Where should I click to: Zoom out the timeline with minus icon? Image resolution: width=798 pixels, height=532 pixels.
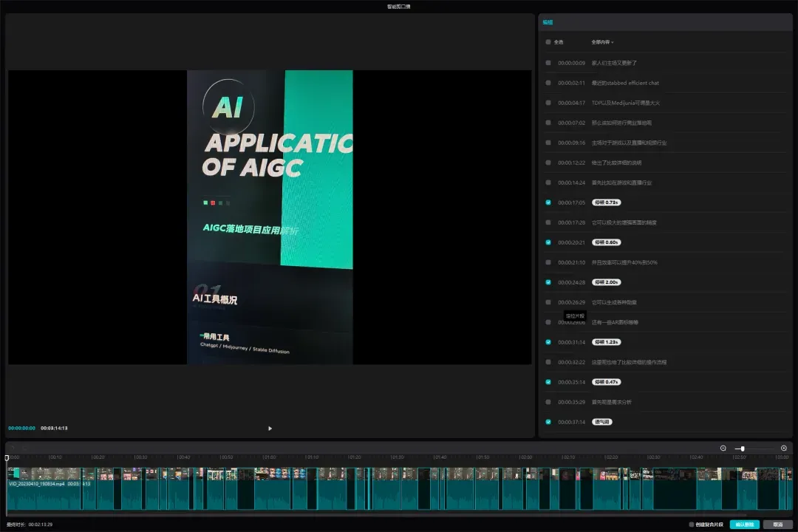[723, 448]
